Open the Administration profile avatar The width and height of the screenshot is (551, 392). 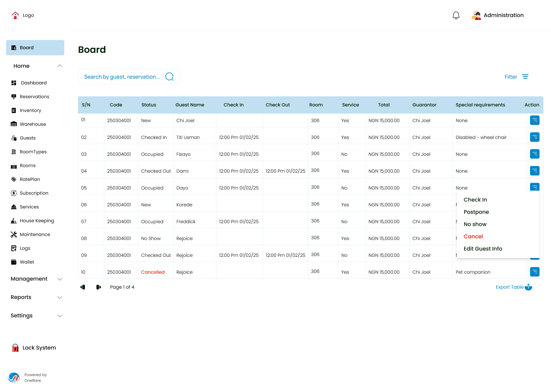[x=476, y=15]
